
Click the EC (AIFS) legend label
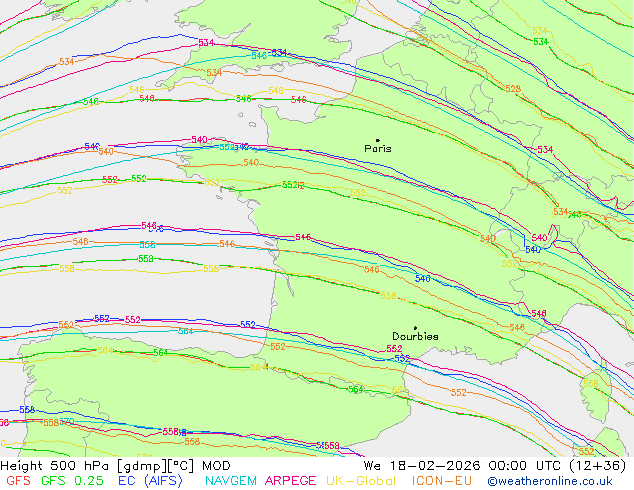click(150, 481)
